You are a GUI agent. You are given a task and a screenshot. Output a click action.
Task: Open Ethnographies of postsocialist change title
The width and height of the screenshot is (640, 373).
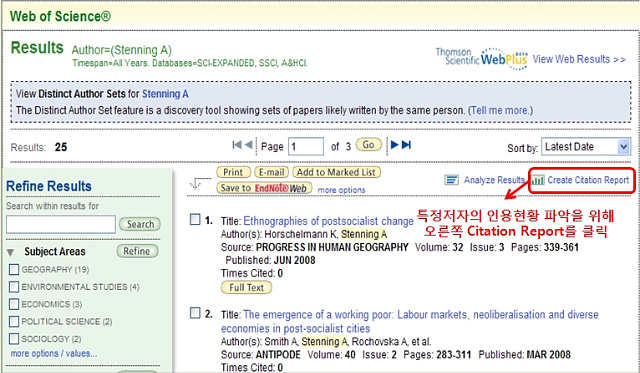(329, 221)
